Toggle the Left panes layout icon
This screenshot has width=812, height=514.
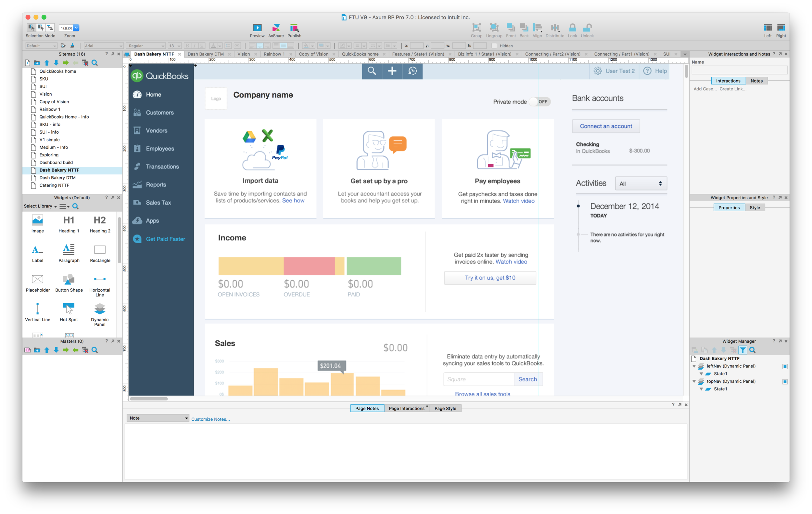(768, 27)
